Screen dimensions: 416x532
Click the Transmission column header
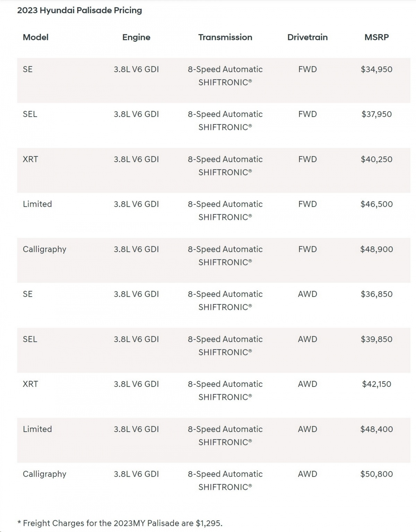(x=225, y=37)
